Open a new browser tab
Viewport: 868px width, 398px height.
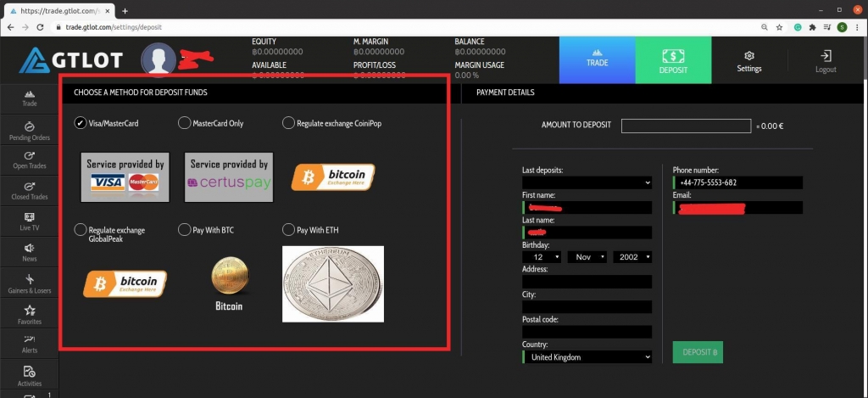click(125, 10)
